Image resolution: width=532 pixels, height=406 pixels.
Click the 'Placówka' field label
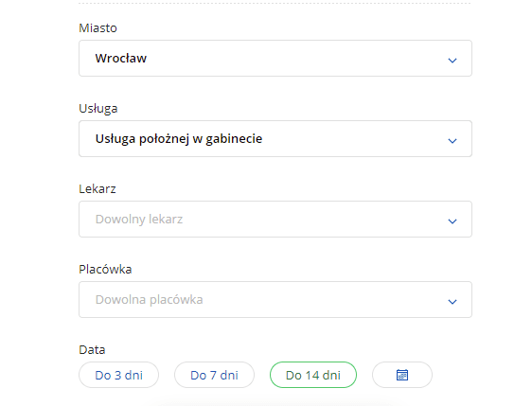click(x=105, y=269)
